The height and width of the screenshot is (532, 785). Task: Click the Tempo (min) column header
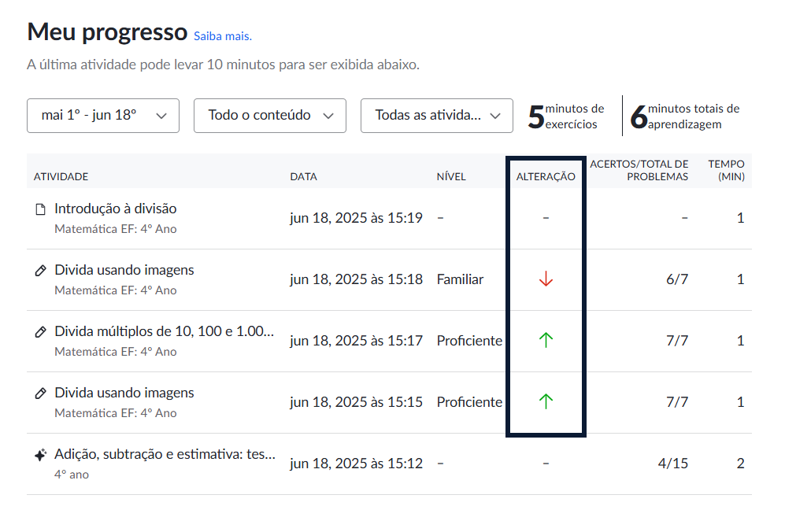pyautogui.click(x=726, y=170)
